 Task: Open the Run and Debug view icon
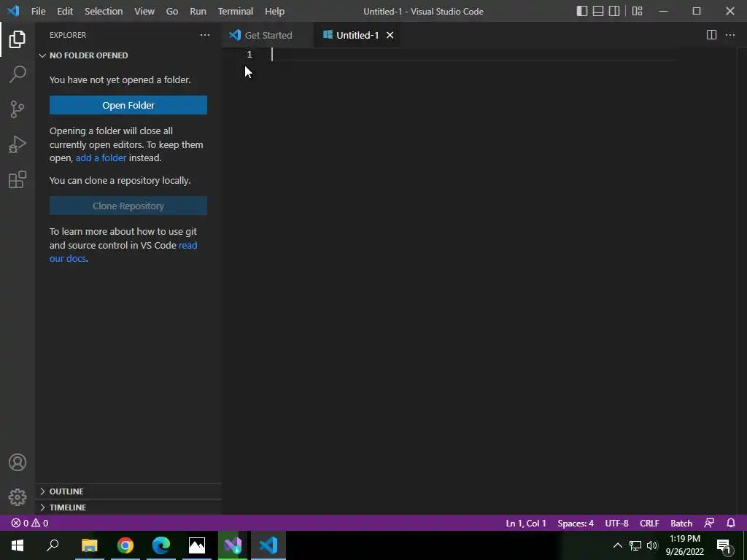[18, 145]
